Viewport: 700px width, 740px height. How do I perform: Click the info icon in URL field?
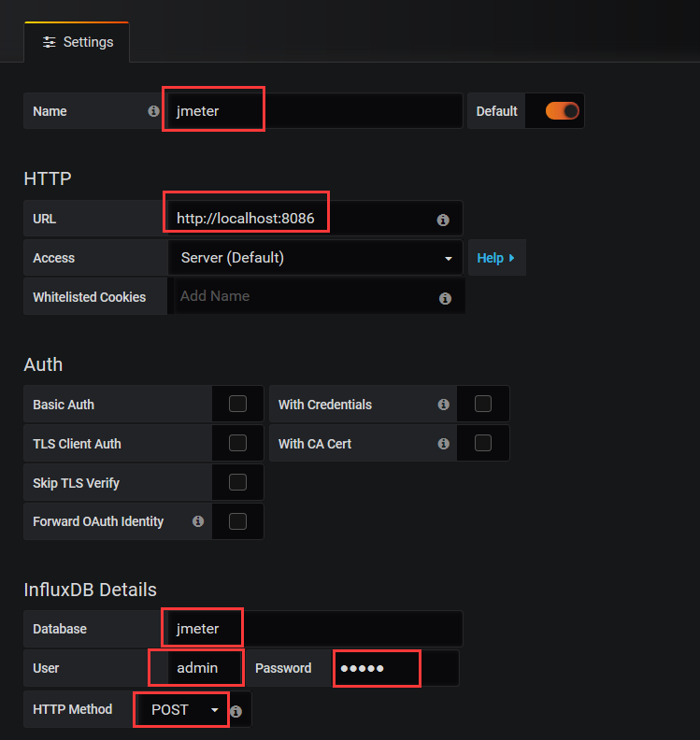coord(443,220)
